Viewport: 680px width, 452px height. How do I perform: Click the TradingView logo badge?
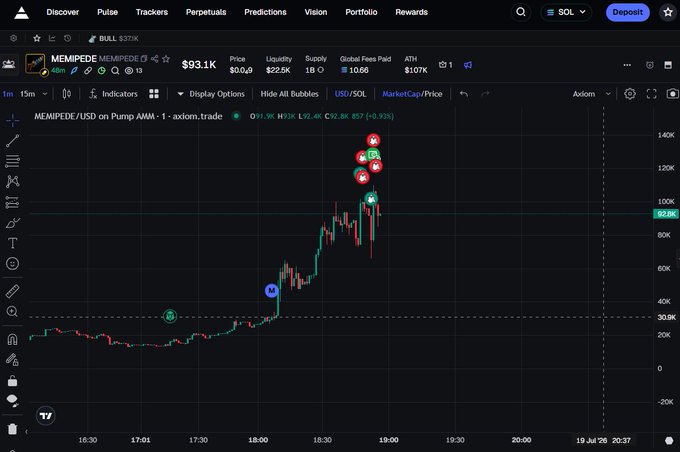click(46, 416)
